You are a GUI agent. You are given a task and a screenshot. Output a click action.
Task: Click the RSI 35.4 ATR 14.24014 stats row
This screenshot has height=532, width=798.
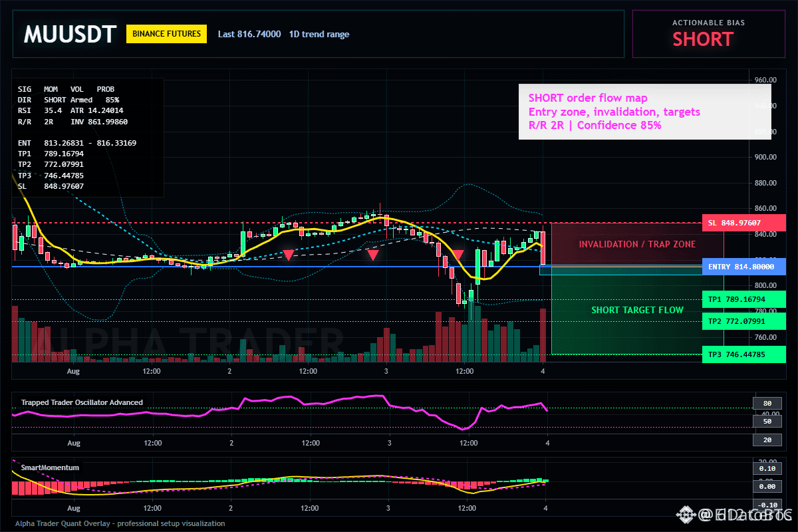click(x=70, y=110)
